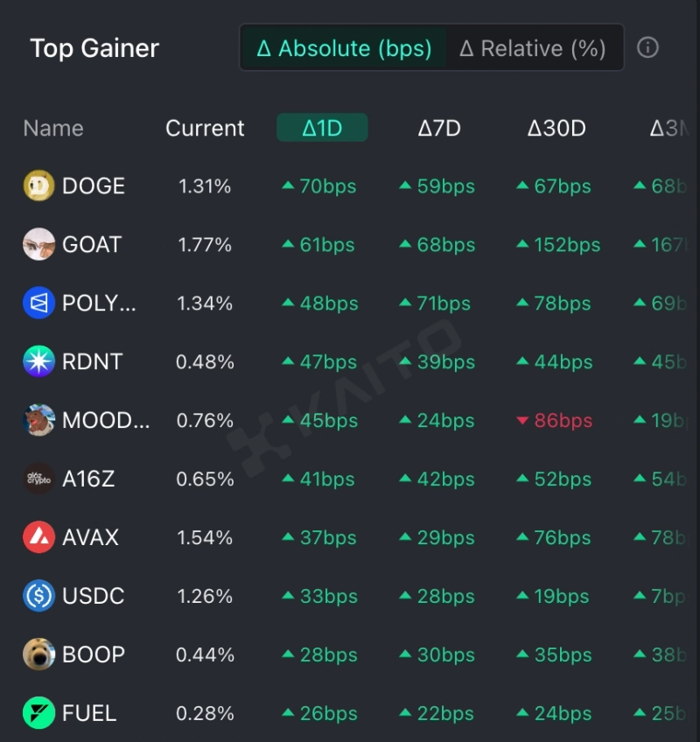Click the BOOP dog avatar icon
The image size is (700, 742).
point(38,655)
